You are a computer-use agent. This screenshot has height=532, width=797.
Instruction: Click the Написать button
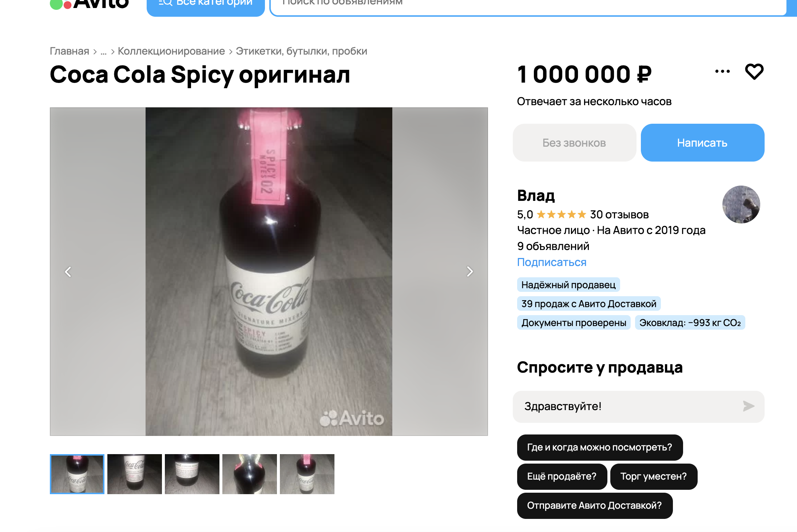coord(702,143)
